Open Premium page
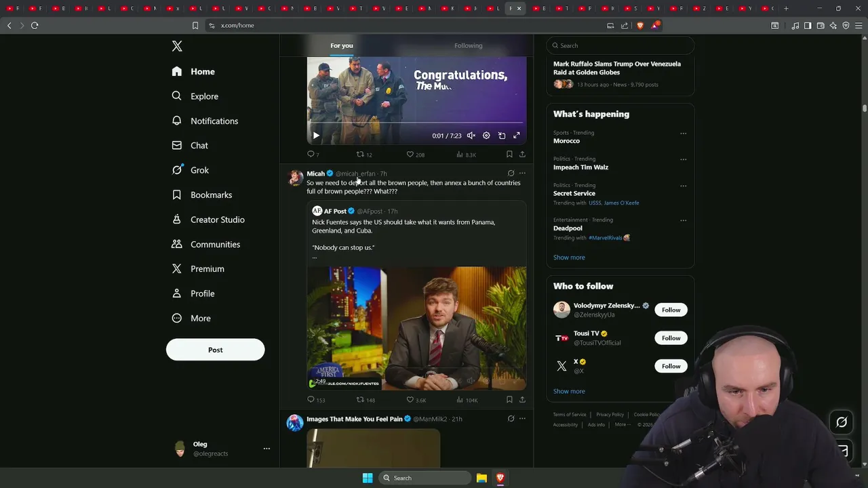This screenshot has height=488, width=868. point(197,268)
